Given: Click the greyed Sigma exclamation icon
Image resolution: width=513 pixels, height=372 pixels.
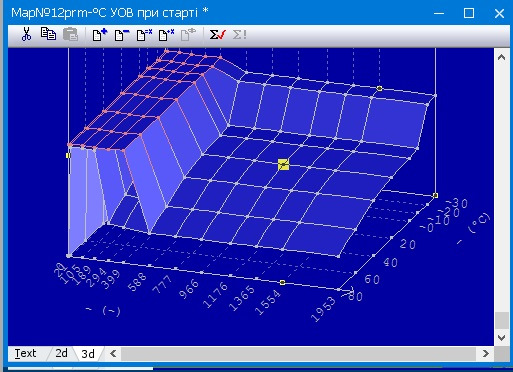Looking at the screenshot, I should [239, 34].
